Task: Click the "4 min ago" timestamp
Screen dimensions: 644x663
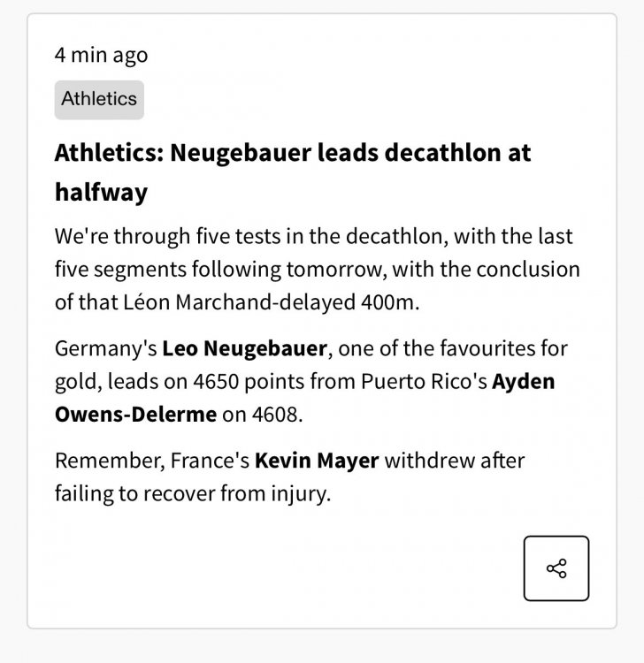Action: pyautogui.click(x=101, y=55)
